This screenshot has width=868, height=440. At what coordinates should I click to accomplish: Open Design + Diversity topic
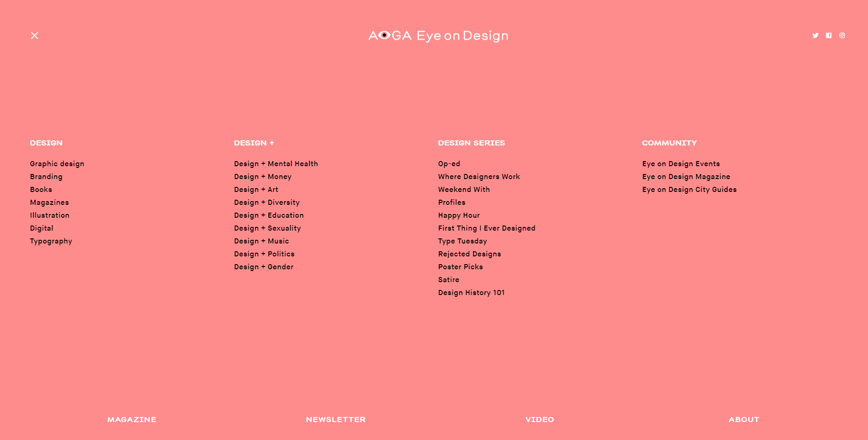tap(267, 203)
